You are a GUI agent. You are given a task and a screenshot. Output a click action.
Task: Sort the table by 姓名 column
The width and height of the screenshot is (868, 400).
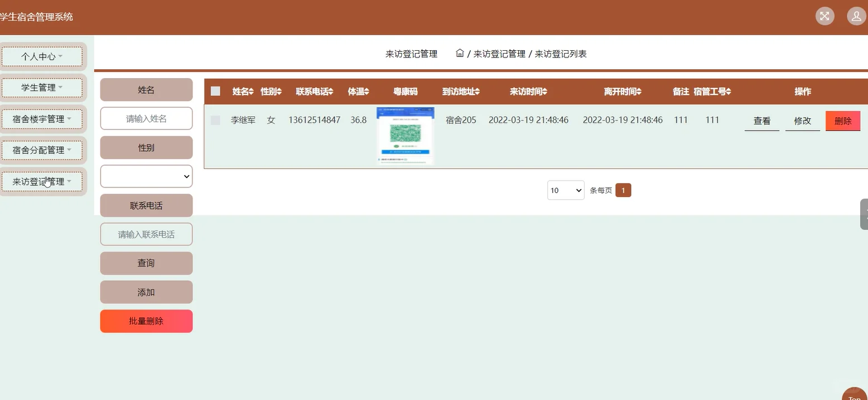pos(251,91)
